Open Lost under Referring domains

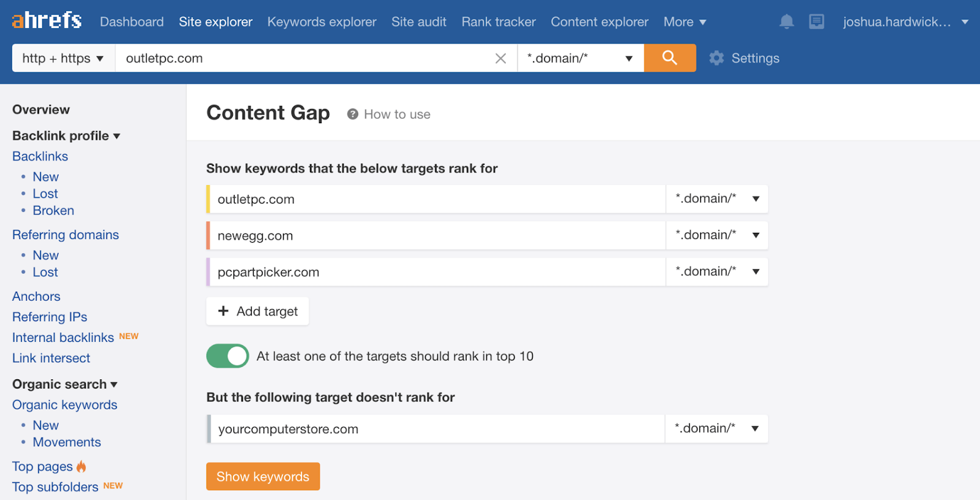point(45,272)
